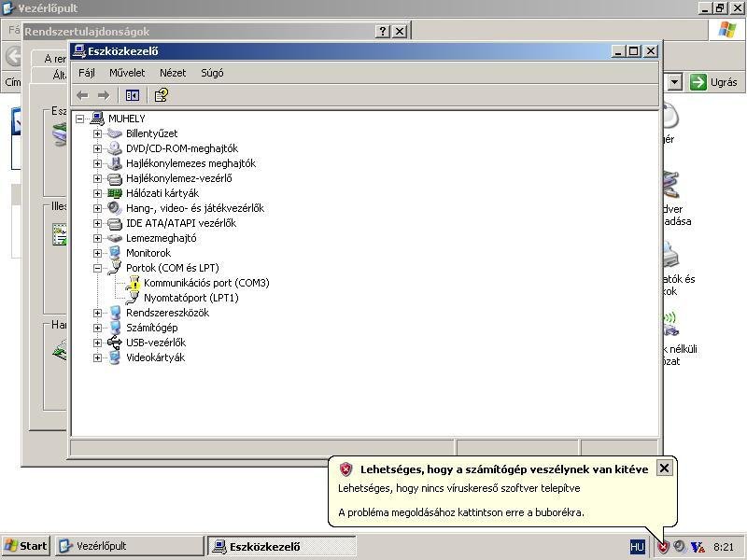Screen dimensions: 747x560
Task: Click the Videokártyák display icon
Action: 114,357
